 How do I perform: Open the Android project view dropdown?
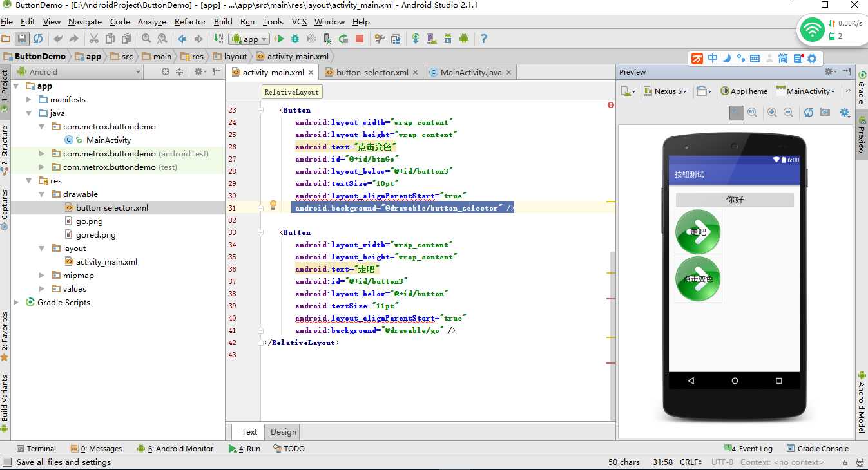tap(79, 72)
